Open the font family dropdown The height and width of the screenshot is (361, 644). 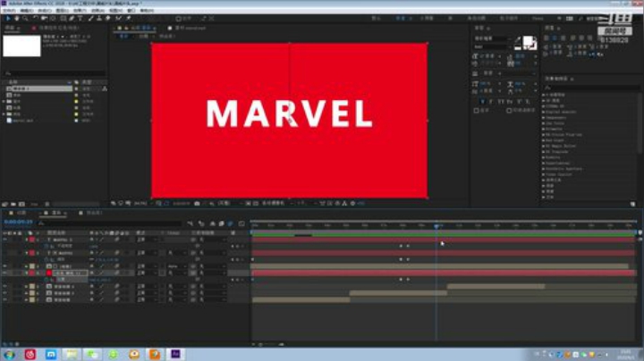491,38
